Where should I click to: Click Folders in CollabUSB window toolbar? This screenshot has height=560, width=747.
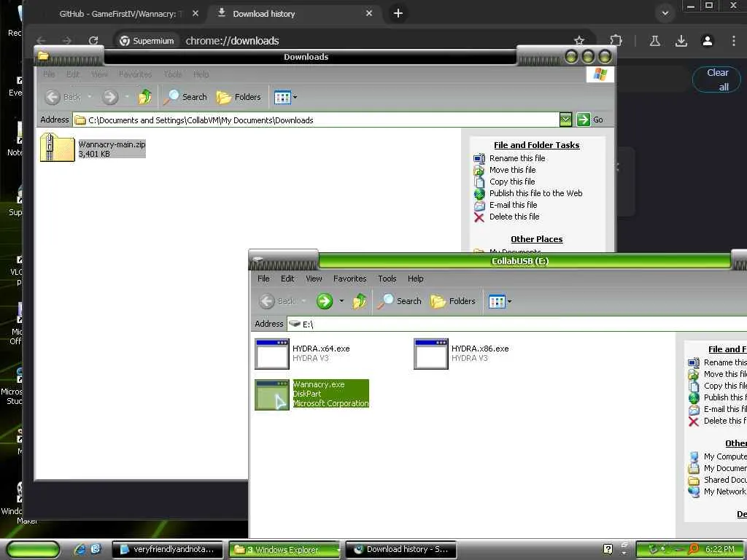(x=452, y=301)
